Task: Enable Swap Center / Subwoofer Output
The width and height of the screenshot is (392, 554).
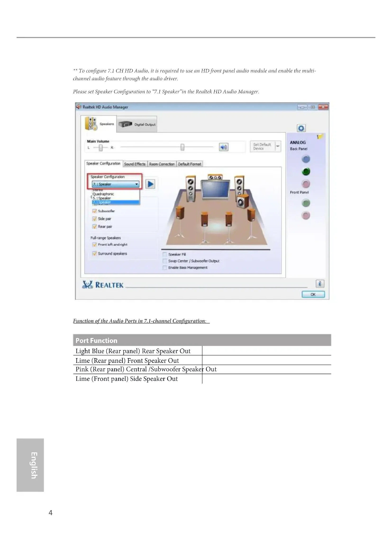Action: [x=165, y=261]
